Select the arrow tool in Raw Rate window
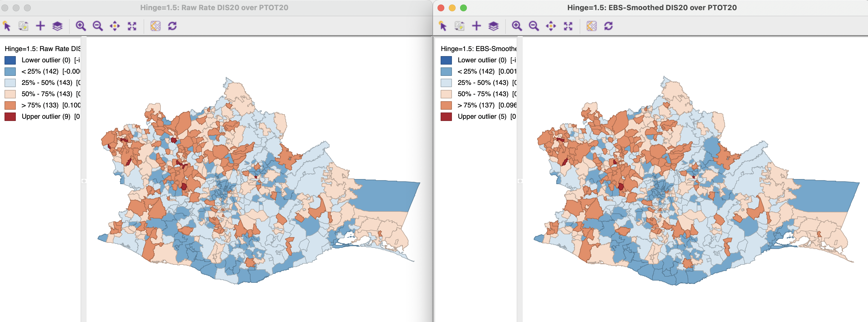This screenshot has height=322, width=868. click(x=7, y=26)
